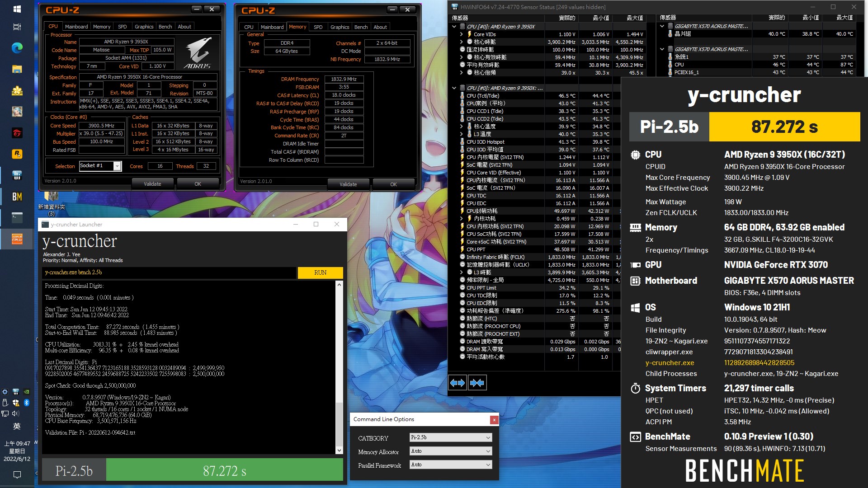
Task: Open the 新增資料夾 (3) desktop folder
Action: click(x=51, y=202)
